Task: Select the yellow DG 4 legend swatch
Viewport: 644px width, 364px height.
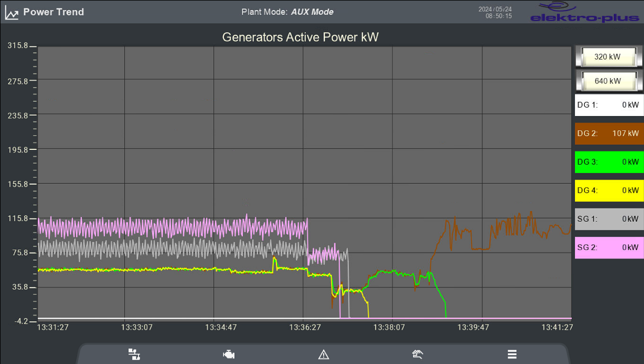Action: [609, 191]
